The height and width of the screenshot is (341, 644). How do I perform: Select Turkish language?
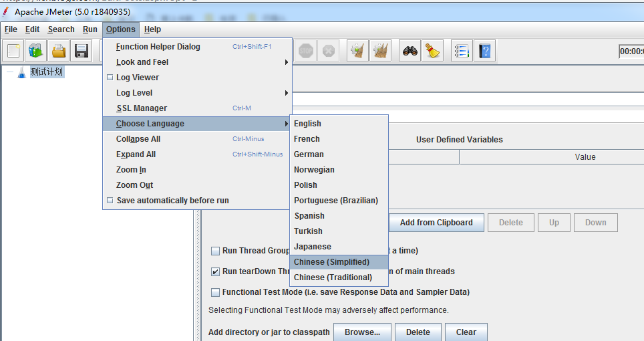[x=339, y=231]
